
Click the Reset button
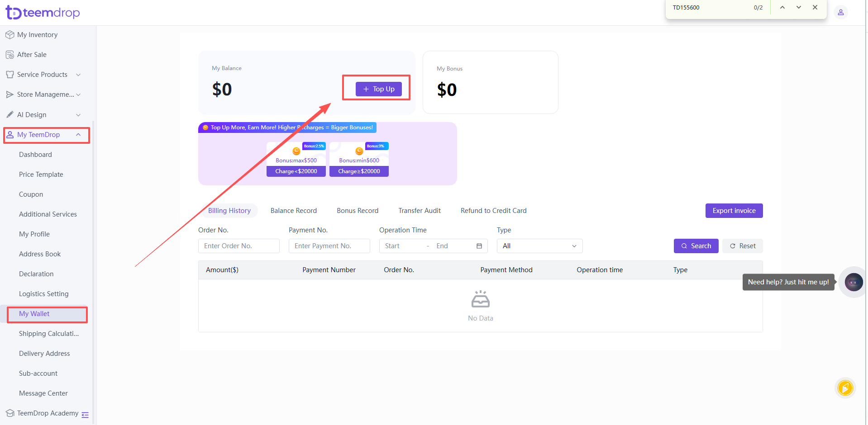tap(742, 246)
